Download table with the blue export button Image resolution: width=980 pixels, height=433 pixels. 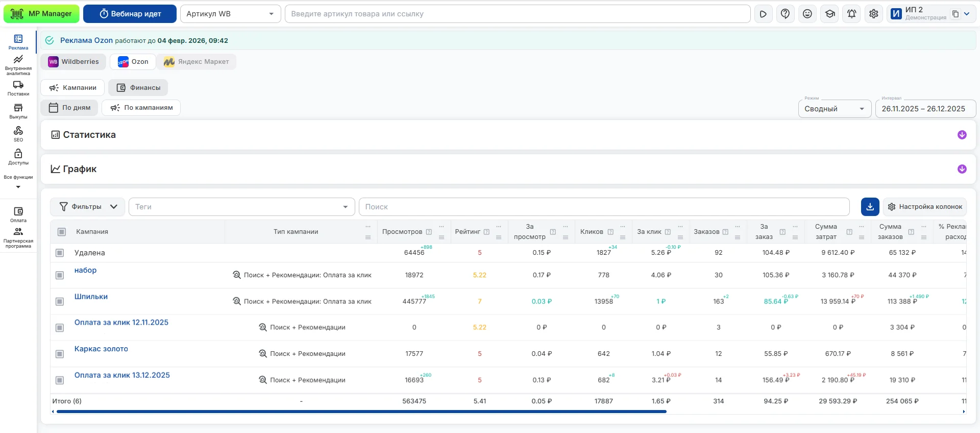[x=870, y=207]
